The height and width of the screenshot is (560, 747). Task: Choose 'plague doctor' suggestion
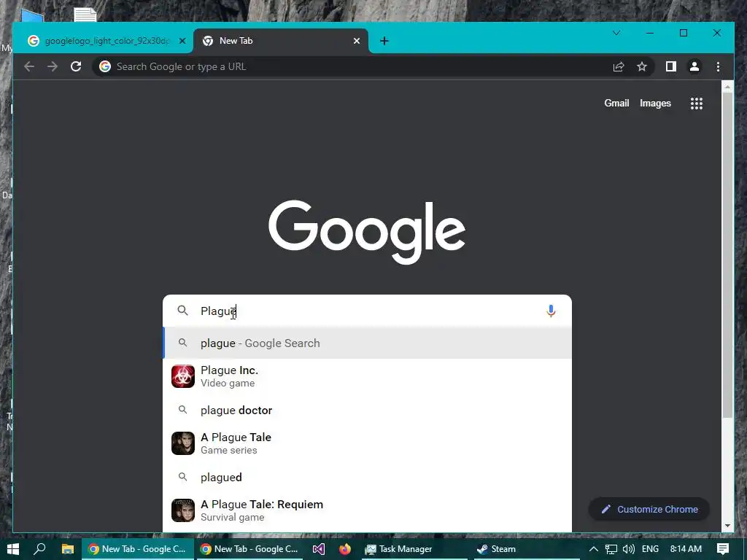(x=368, y=410)
